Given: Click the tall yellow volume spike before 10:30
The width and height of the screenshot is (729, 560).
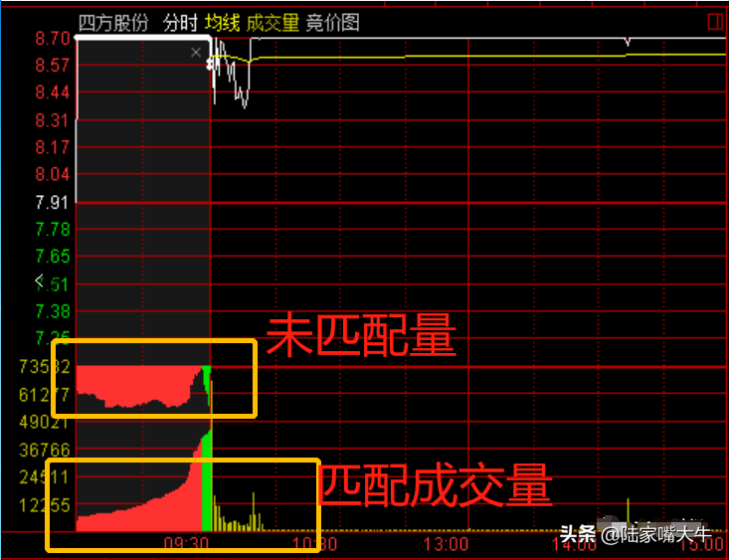Looking at the screenshot, I should [254, 511].
